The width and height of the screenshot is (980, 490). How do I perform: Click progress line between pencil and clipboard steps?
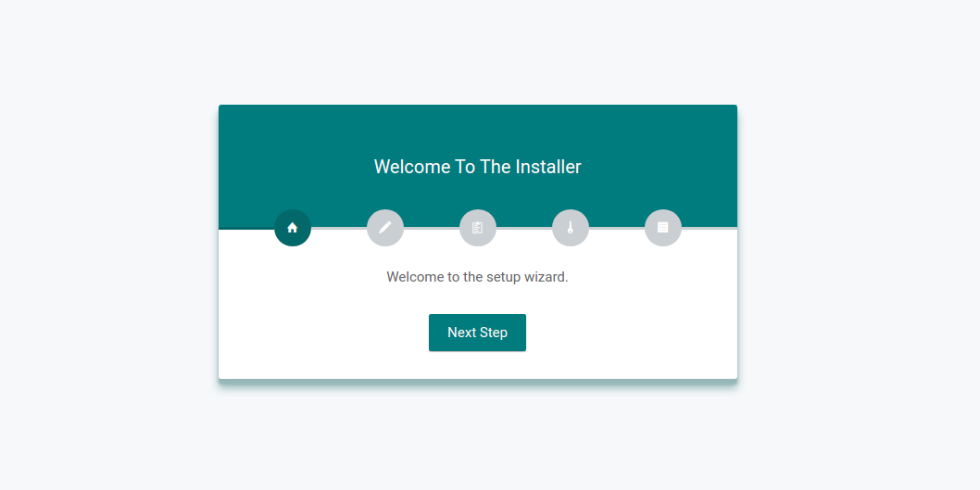[x=432, y=228]
